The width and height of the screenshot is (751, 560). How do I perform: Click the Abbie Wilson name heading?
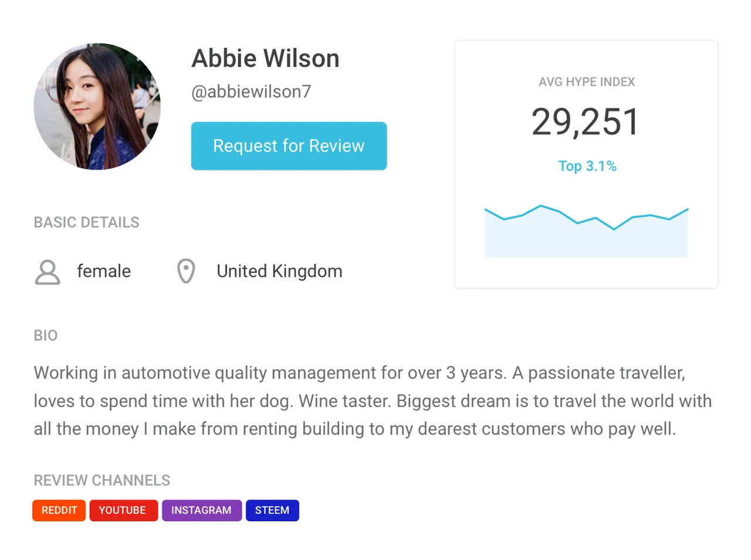tap(265, 59)
